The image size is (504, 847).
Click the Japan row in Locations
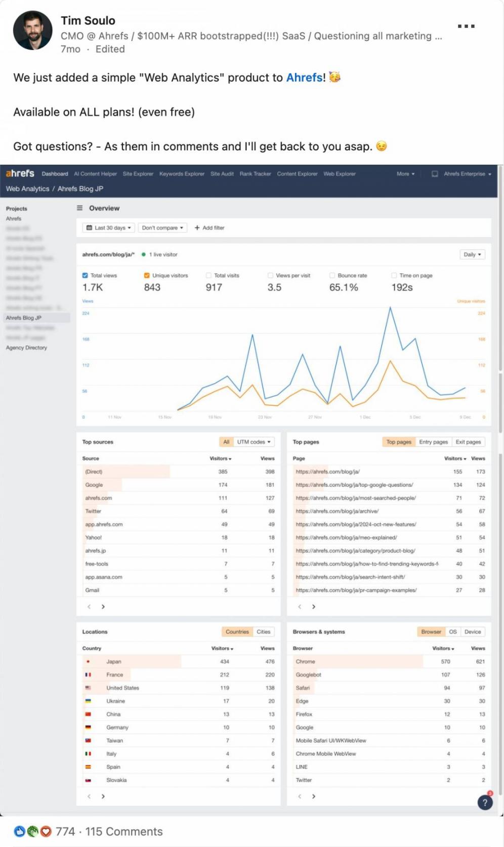click(179, 661)
